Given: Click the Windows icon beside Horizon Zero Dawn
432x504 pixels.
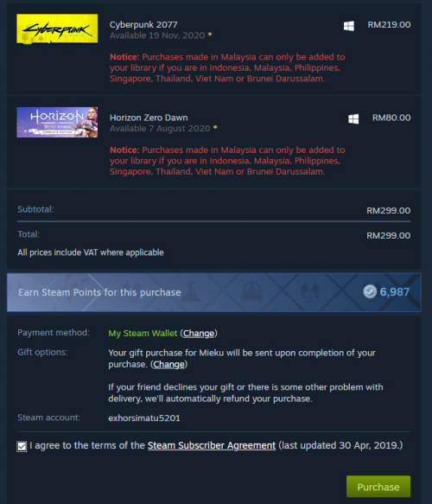Looking at the screenshot, I should 353,118.
